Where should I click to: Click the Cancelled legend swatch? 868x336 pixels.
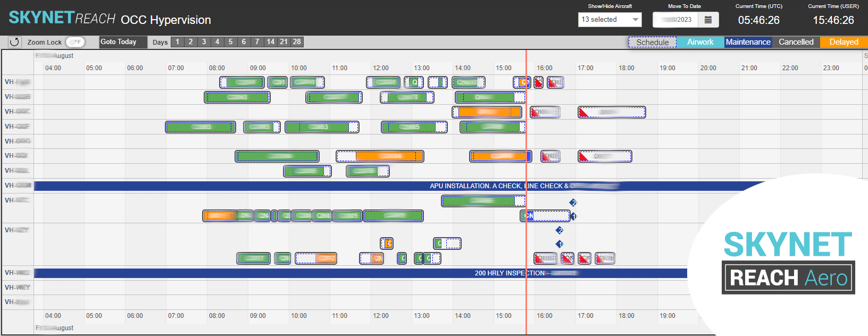796,42
